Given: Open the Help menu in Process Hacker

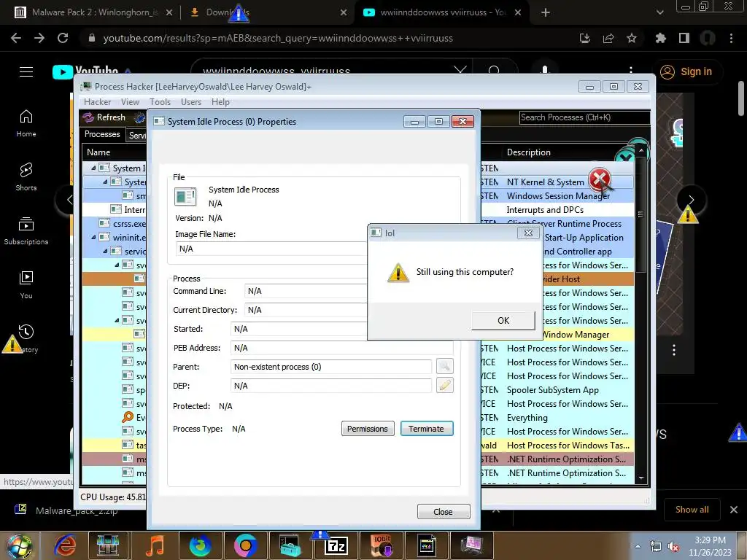Looking at the screenshot, I should [220, 102].
